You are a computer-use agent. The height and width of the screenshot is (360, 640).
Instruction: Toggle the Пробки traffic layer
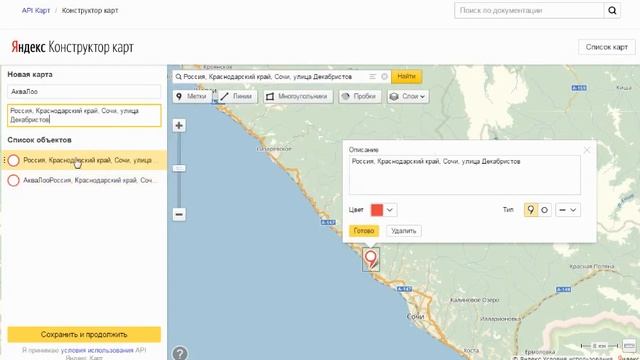(x=360, y=96)
